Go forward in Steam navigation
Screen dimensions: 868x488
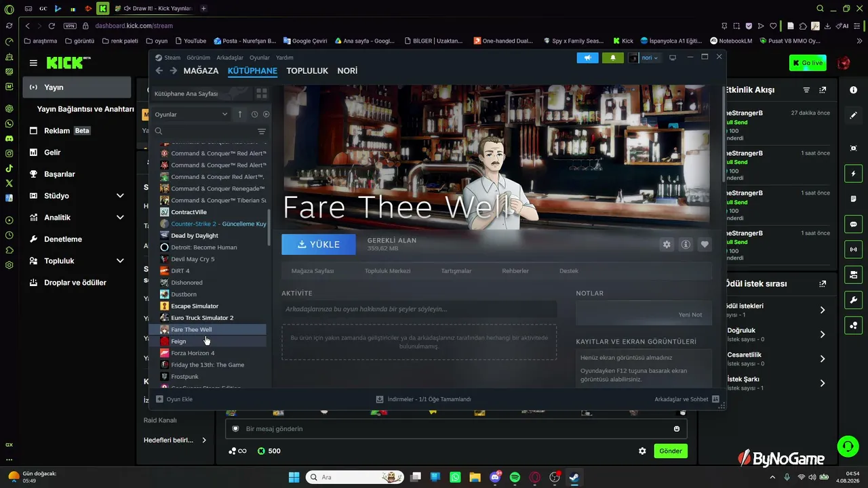click(174, 70)
